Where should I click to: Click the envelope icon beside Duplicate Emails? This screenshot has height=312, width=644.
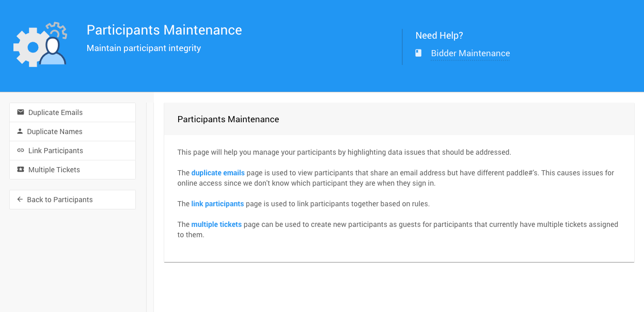[21, 112]
